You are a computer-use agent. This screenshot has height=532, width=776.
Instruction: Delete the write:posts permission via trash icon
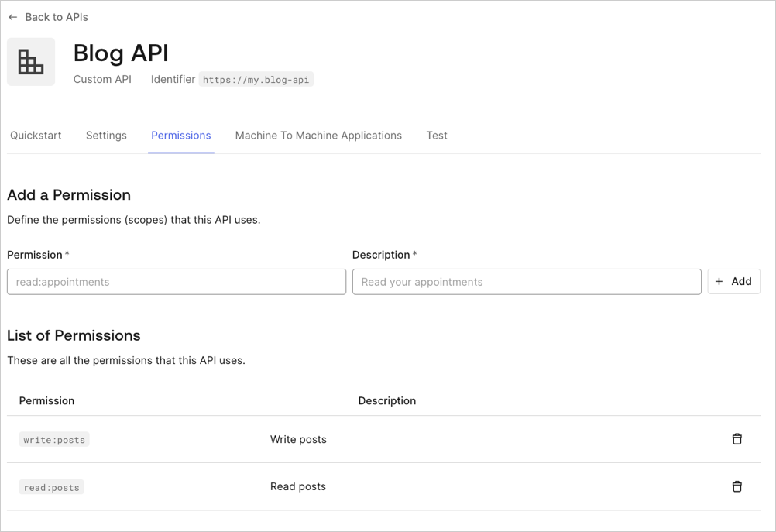tap(737, 438)
